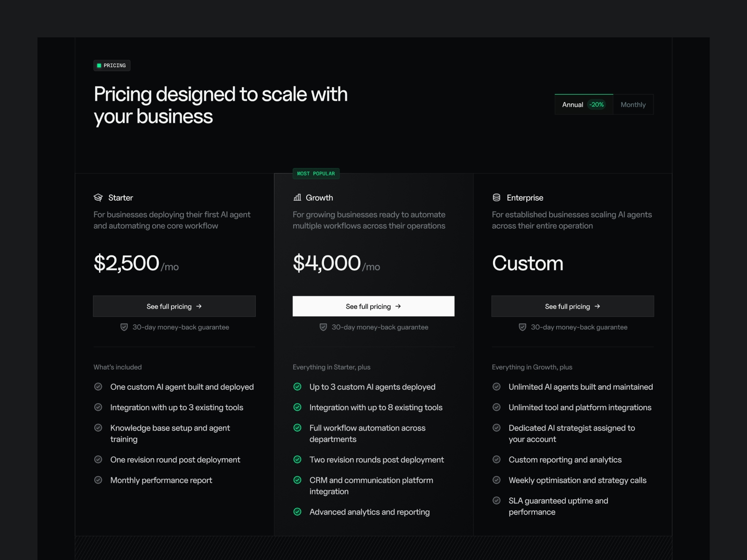Click the shield icon under the Enterprise button
The height and width of the screenshot is (560, 747).
[x=522, y=327]
